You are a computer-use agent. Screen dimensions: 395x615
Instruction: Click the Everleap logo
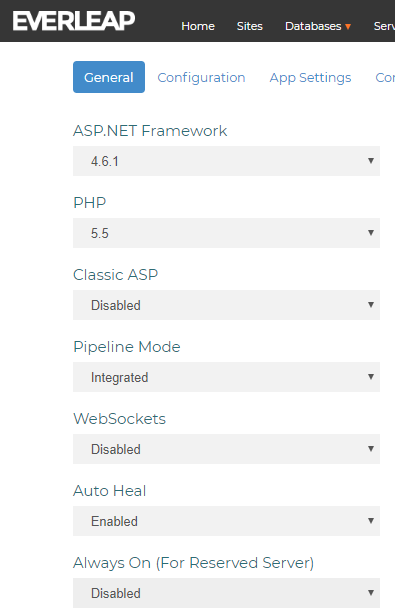point(74,21)
